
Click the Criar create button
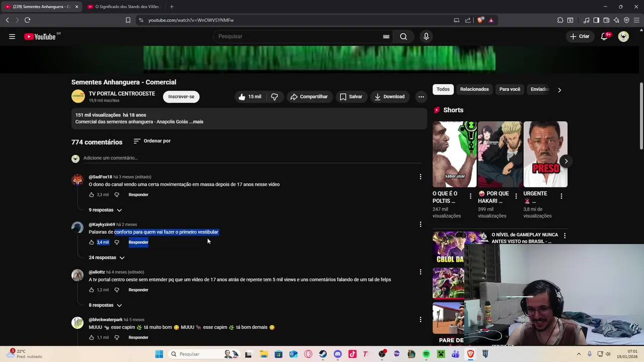pyautogui.click(x=580, y=36)
